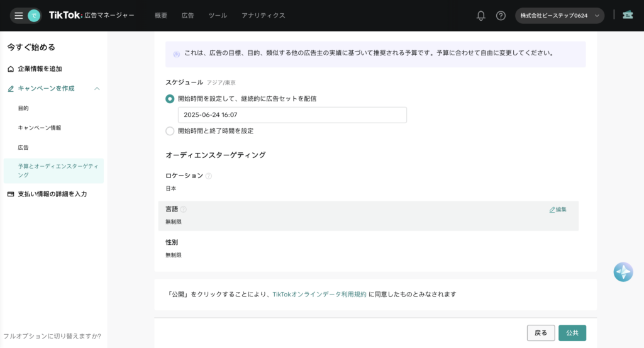
Task: Click the 公共 publish button
Action: point(572,333)
